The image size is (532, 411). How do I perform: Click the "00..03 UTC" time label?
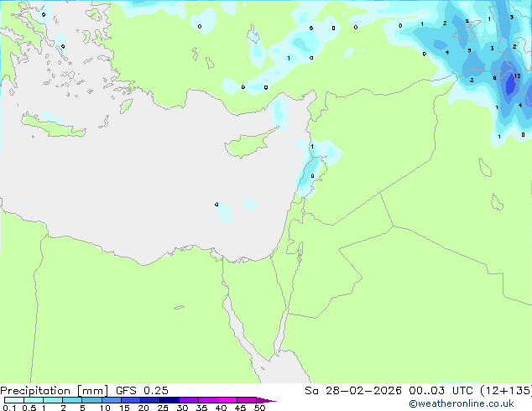pos(441,391)
